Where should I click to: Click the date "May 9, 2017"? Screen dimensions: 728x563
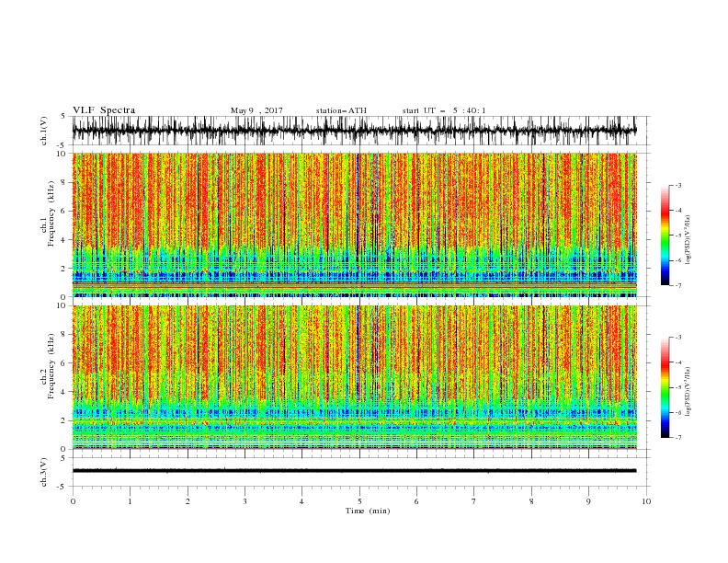[256, 110]
